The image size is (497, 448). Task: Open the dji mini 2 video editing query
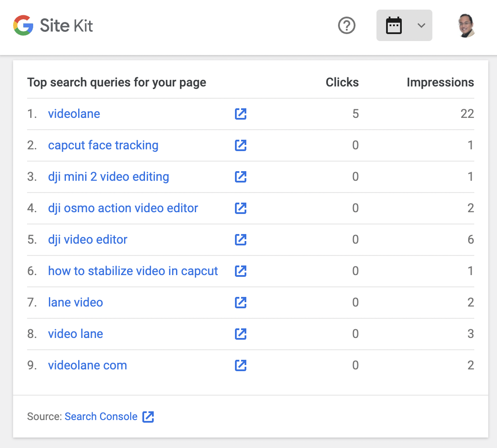[108, 176]
